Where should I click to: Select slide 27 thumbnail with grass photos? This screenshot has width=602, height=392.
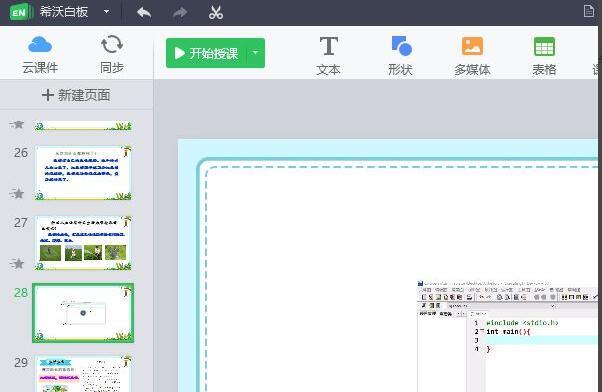[x=83, y=242]
